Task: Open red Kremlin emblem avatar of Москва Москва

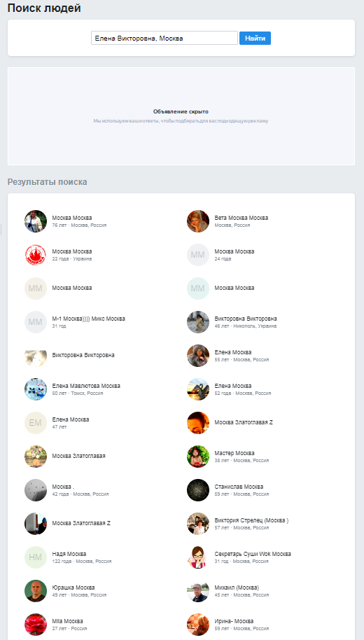Action: (x=36, y=255)
